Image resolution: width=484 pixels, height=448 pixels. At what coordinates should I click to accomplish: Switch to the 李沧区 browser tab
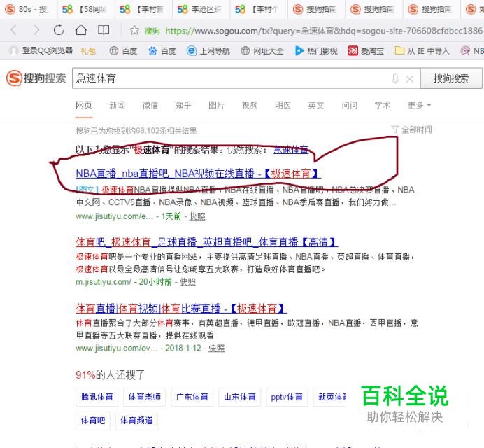(200, 9)
